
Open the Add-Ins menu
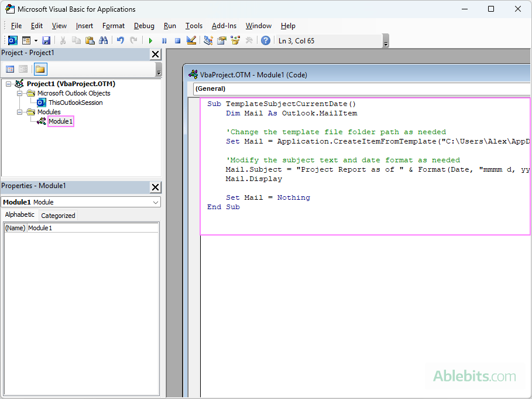click(224, 26)
